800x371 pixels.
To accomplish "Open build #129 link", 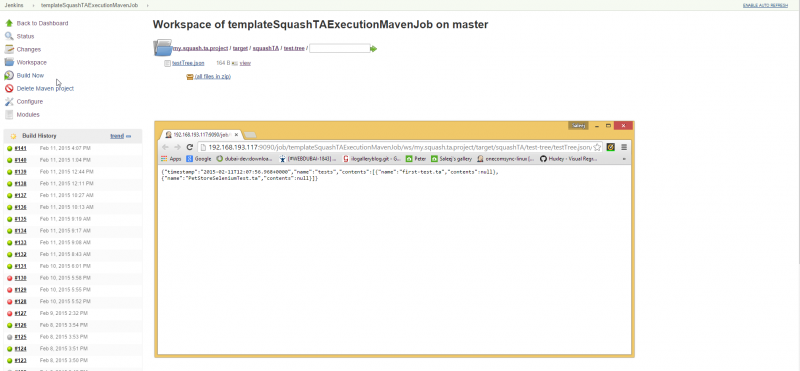I will [x=20, y=290].
